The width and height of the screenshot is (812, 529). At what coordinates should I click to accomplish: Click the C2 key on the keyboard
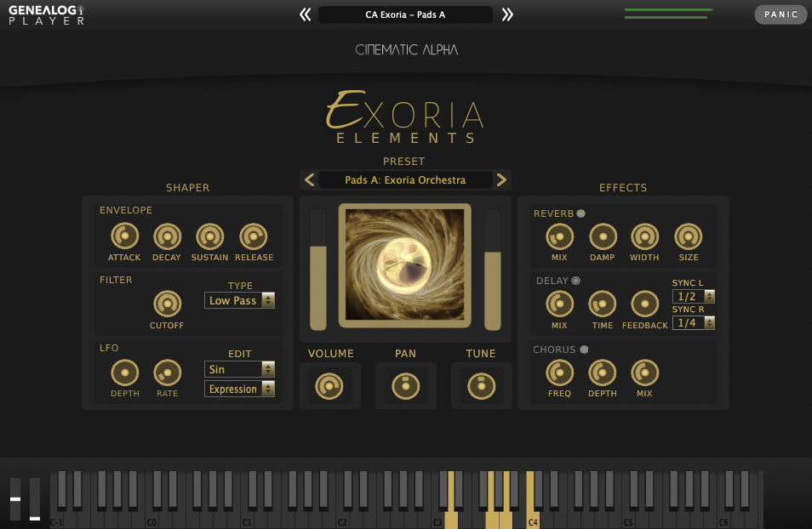(342, 520)
